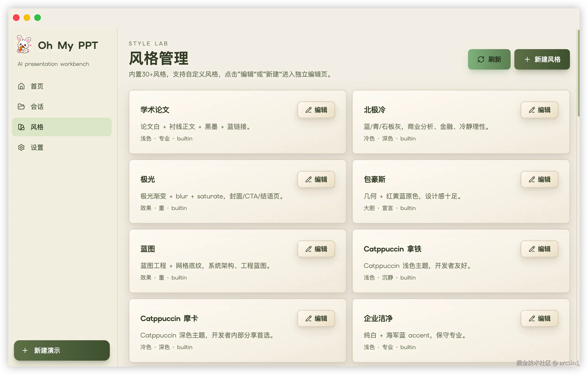Edit the 北极冷 style
The width and height of the screenshot is (588, 375).
pos(539,110)
